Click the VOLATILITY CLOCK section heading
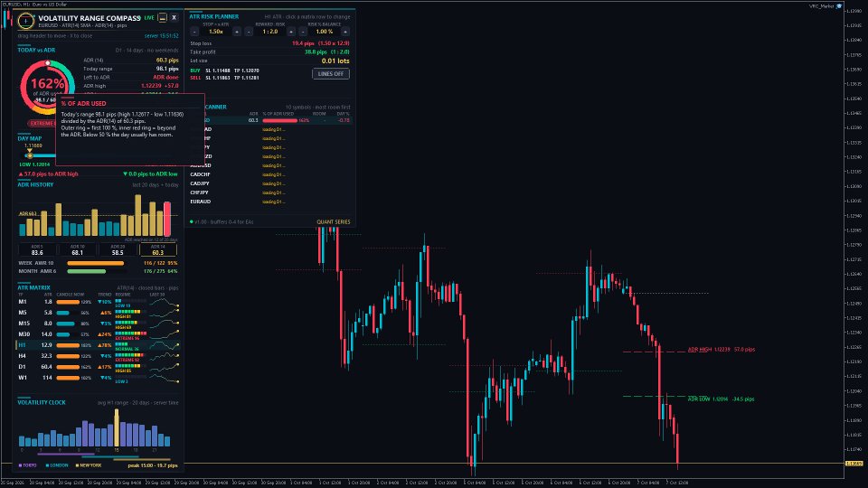The height and width of the screenshot is (488, 868). tap(42, 402)
